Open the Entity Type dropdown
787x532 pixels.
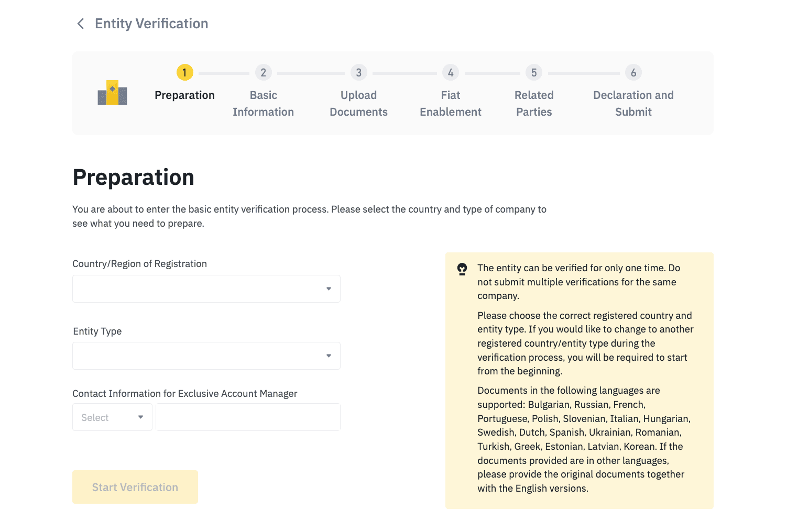coord(206,356)
